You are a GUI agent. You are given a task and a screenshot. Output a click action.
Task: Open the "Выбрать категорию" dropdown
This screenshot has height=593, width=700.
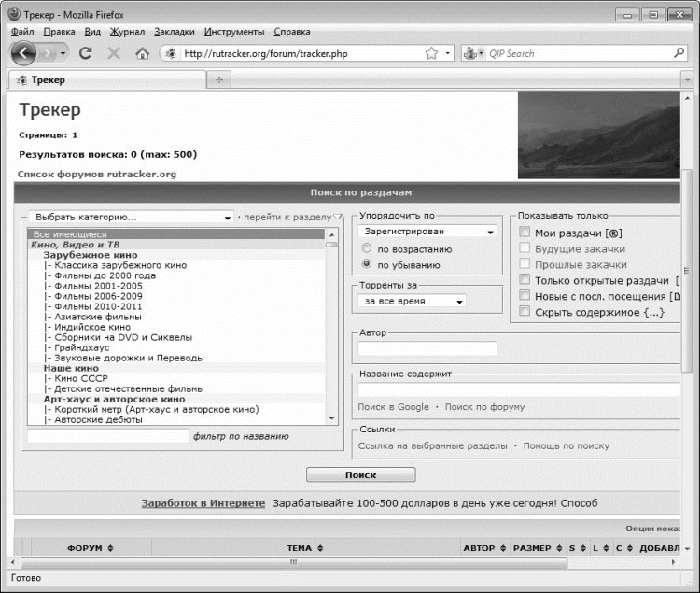131,217
